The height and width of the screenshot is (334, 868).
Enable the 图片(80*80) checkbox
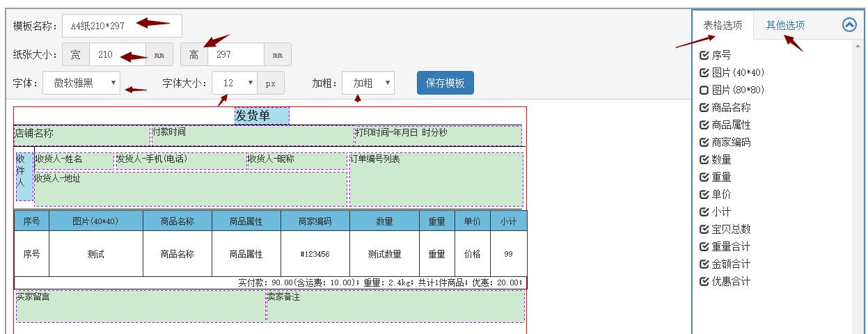click(x=704, y=90)
